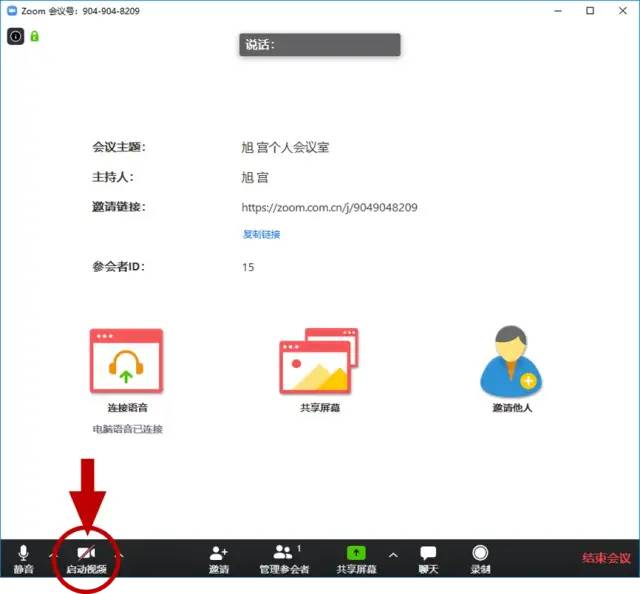Open the 聊天 chat panel
The width and height of the screenshot is (640, 594).
coord(428,558)
